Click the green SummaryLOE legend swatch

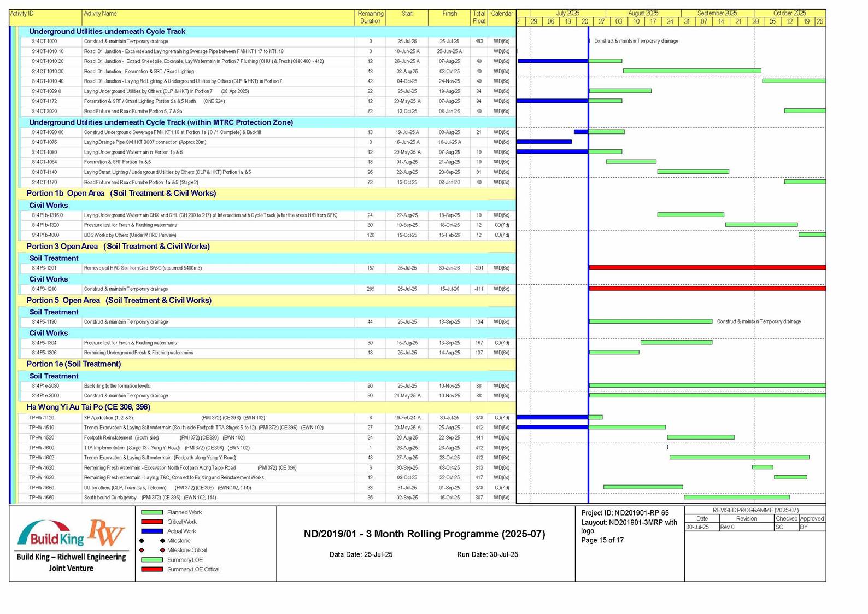tap(152, 560)
